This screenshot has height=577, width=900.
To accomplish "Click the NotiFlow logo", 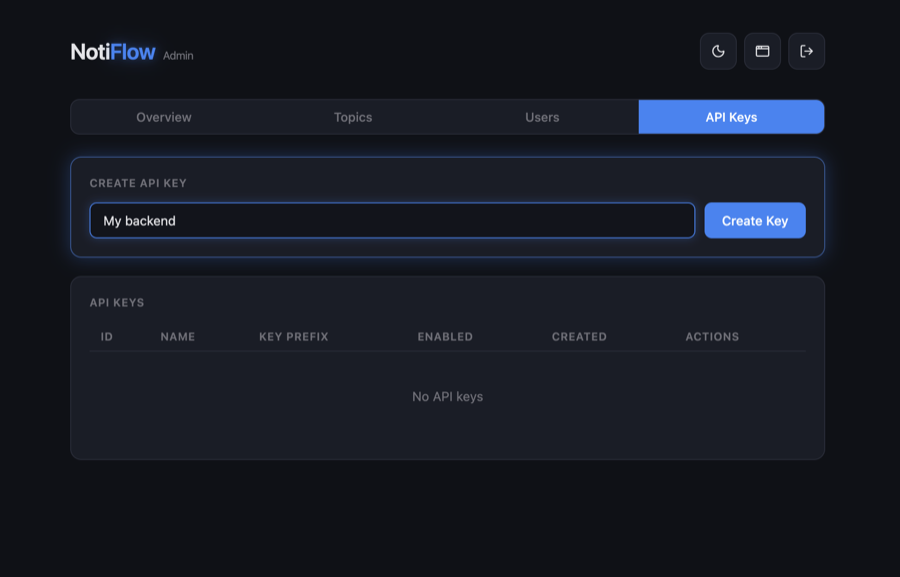I will 112,52.
